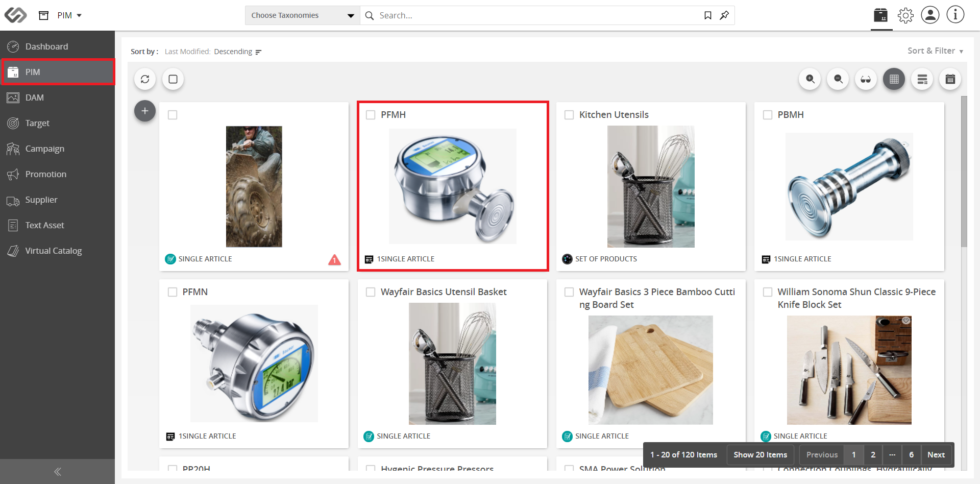The width and height of the screenshot is (980, 484).
Task: Click Set of Products icon on Kitchen Utensils
Action: [x=567, y=259]
